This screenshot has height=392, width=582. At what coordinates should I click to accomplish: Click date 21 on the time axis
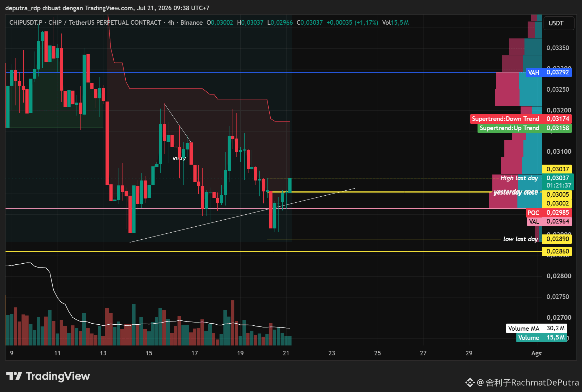pos(286,353)
